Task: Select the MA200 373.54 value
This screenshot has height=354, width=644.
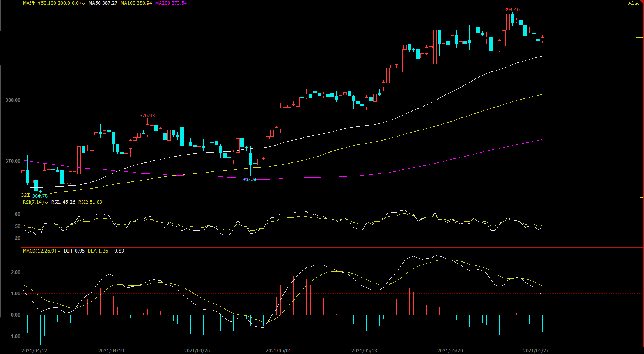Action: (x=171, y=3)
